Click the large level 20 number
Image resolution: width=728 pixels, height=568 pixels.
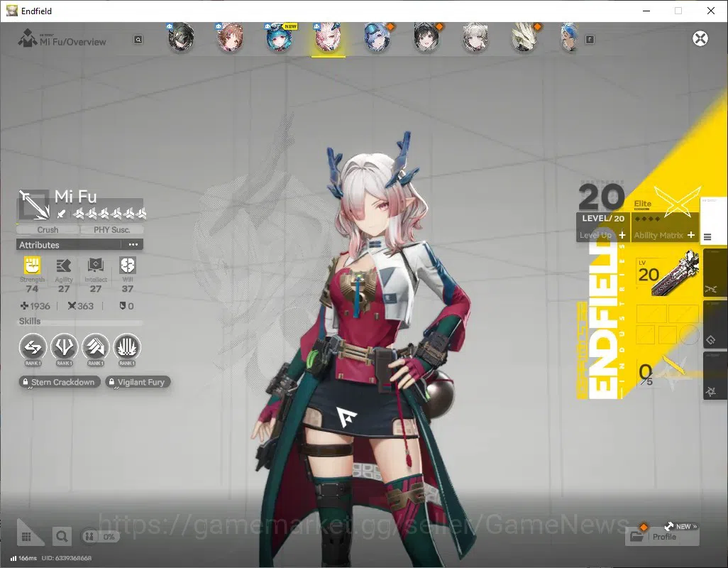coord(602,197)
